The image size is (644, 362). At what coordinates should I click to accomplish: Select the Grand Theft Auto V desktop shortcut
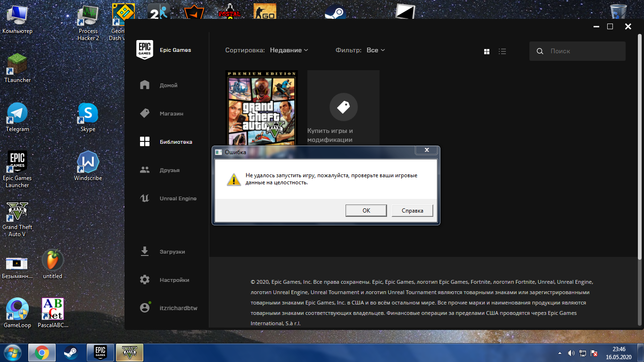(x=17, y=219)
